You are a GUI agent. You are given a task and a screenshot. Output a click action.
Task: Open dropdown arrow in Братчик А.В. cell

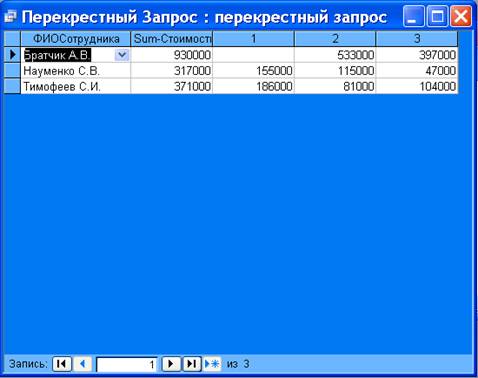[x=122, y=55]
